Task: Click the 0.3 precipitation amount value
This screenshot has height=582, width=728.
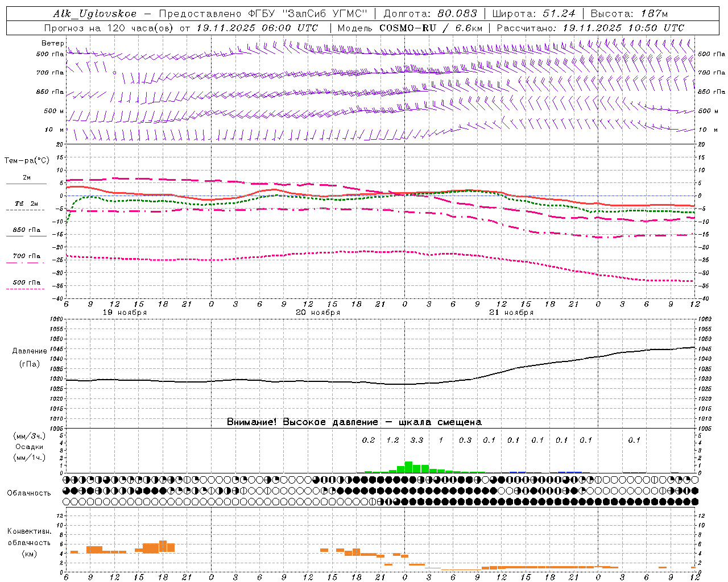Action: pos(465,440)
